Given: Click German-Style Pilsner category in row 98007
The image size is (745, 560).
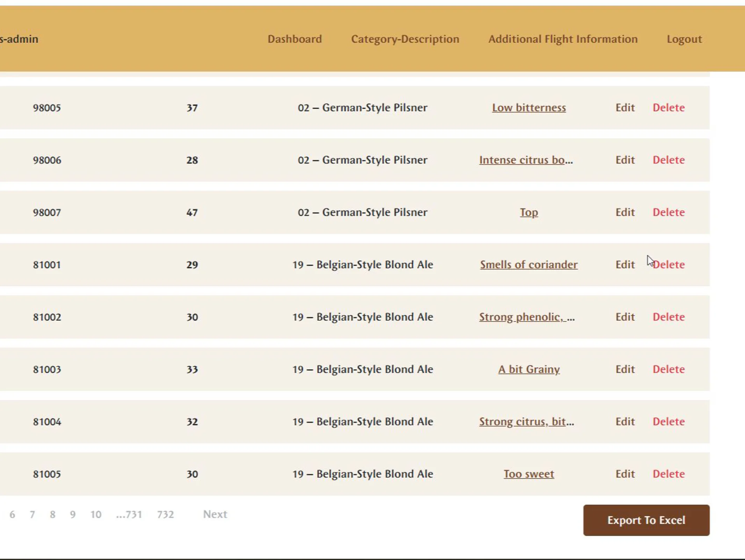Looking at the screenshot, I should pyautogui.click(x=362, y=212).
